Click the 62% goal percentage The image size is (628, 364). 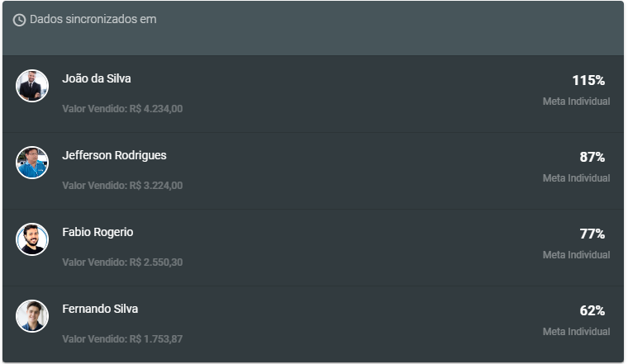(x=592, y=311)
